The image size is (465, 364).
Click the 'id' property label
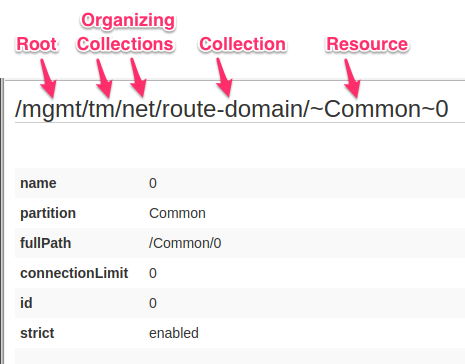pyautogui.click(x=26, y=303)
